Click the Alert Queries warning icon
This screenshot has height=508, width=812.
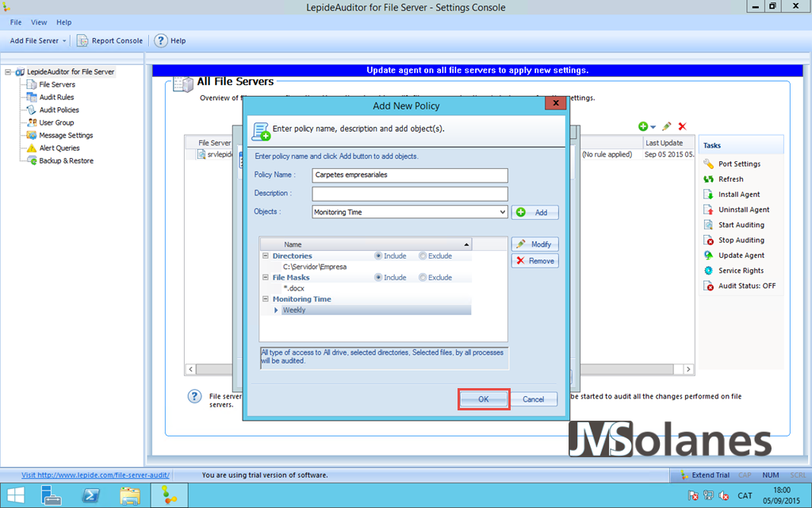click(32, 148)
